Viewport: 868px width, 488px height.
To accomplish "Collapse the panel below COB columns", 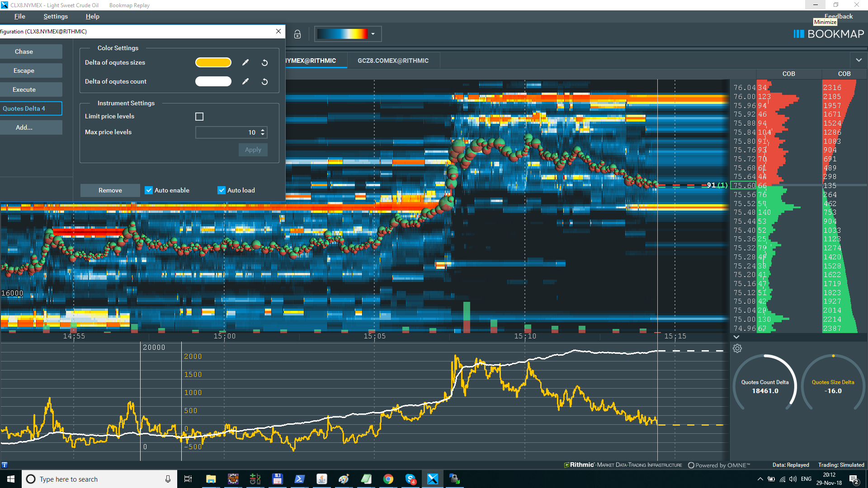I will 736,337.
